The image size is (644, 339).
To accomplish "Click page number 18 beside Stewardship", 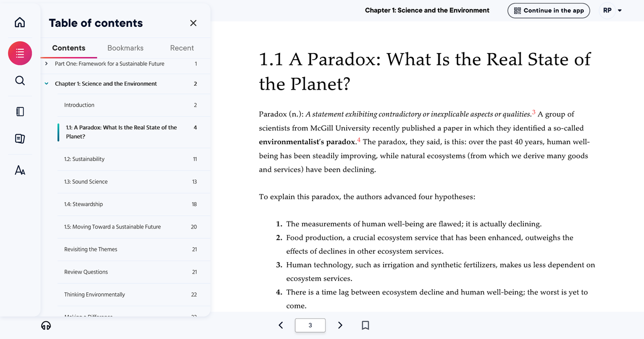I will (x=194, y=204).
